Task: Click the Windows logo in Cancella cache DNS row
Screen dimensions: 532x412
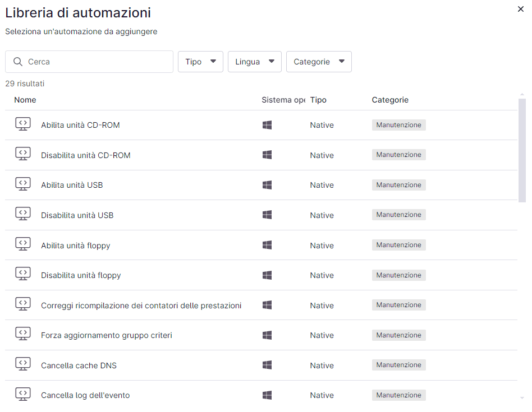Action: pyautogui.click(x=267, y=365)
